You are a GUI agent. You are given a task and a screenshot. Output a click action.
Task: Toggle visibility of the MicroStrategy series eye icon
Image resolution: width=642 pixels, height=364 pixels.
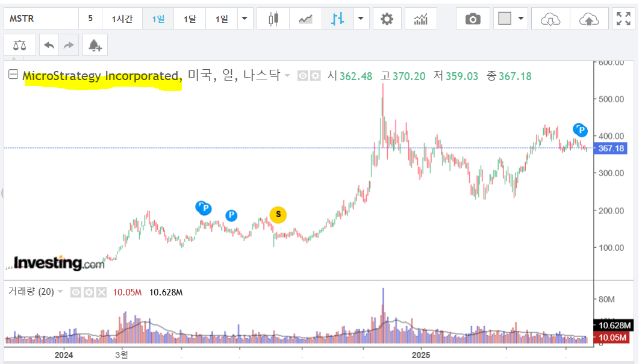(302, 75)
